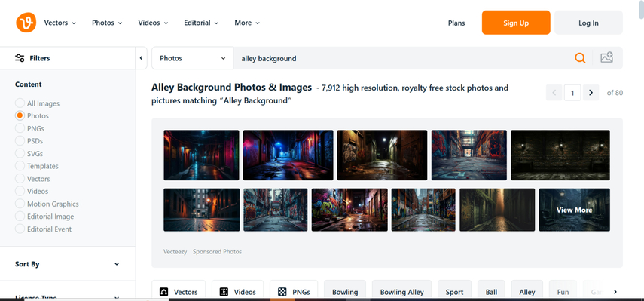644x301 pixels.
Task: Select the All Images radio button
Action: (x=20, y=103)
